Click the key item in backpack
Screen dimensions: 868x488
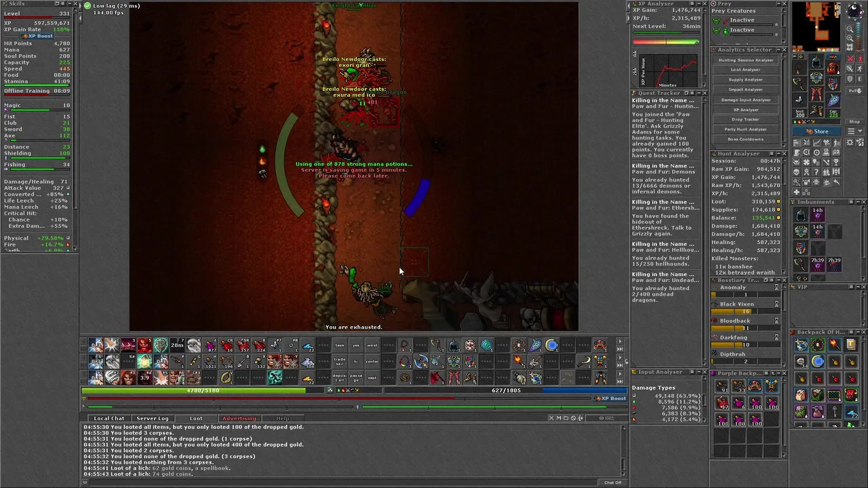(x=835, y=411)
